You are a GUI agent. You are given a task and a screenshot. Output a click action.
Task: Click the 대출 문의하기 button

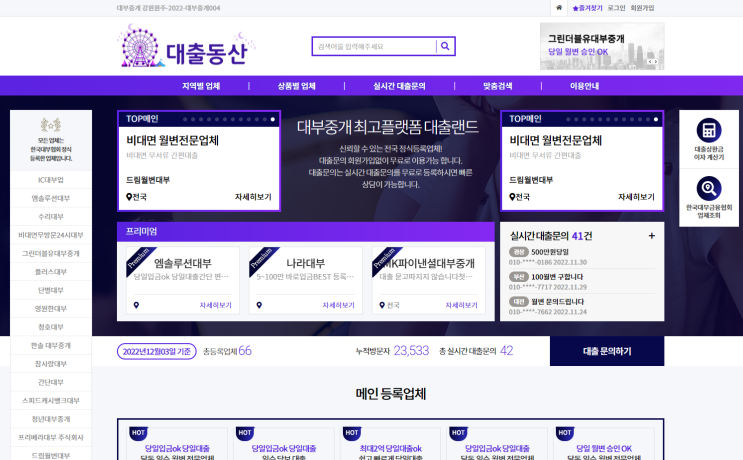pos(607,351)
